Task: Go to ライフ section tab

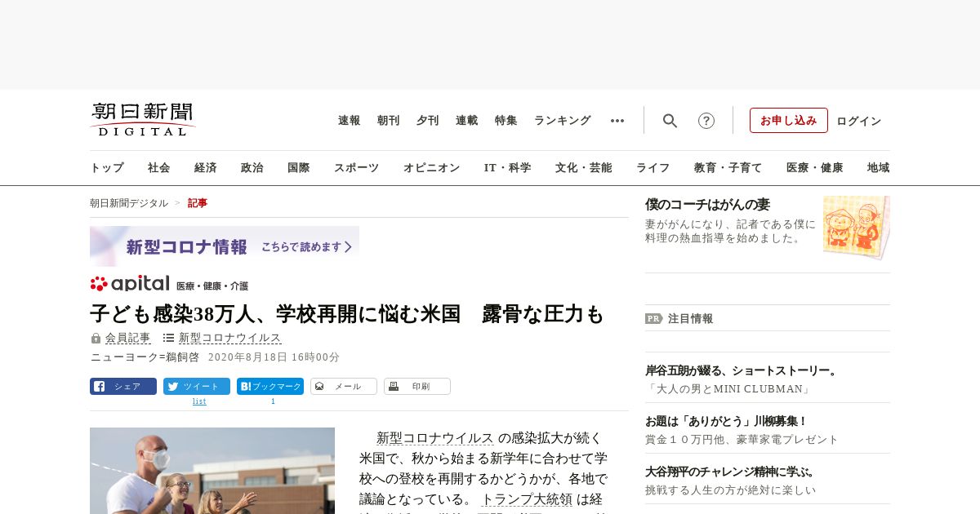Action: (653, 168)
